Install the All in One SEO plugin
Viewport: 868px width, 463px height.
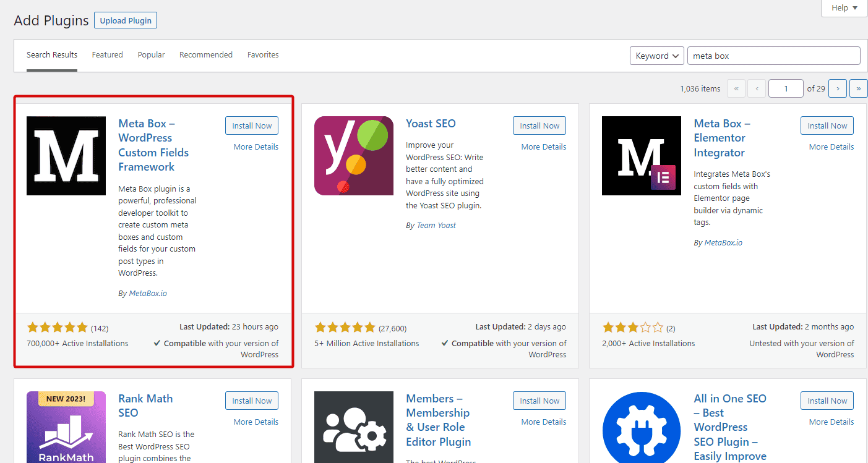pyautogui.click(x=827, y=401)
